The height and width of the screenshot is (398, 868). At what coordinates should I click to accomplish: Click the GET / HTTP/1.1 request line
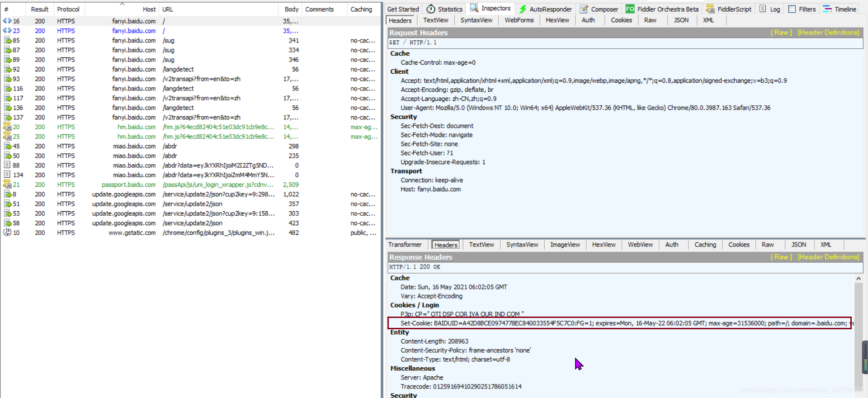625,43
